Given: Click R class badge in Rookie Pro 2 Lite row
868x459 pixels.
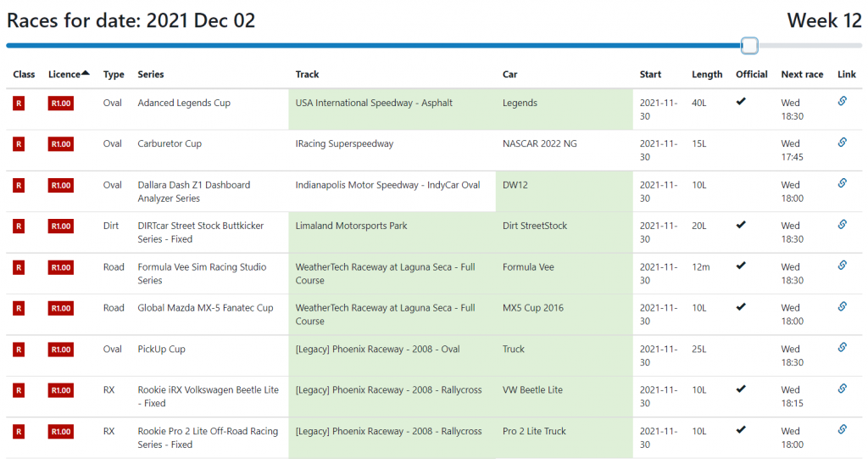Looking at the screenshot, I should point(19,431).
